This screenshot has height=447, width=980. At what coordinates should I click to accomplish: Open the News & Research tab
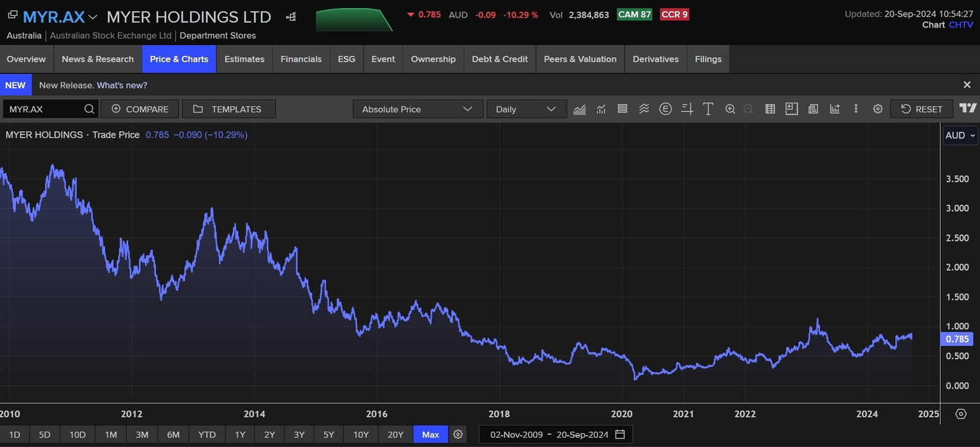coord(98,59)
